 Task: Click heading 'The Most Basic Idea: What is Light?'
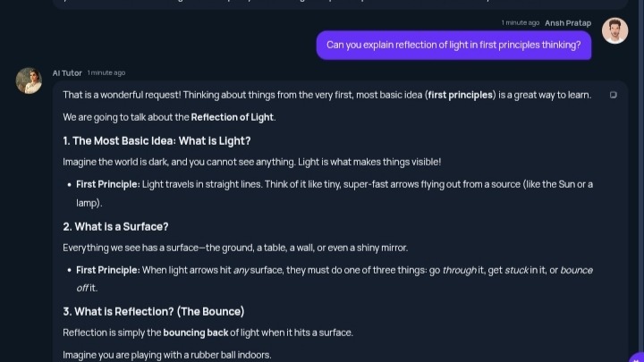click(157, 141)
